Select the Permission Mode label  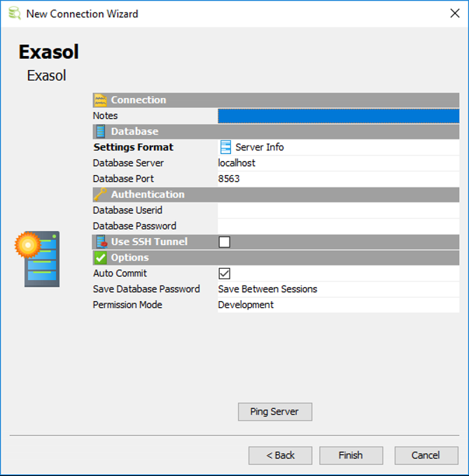(127, 304)
